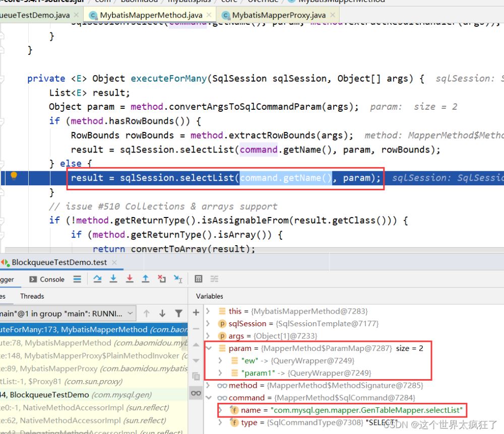Open the Evaluate Expression calculator icon
Screen dimensions: 504x434
pyautogui.click(x=199, y=279)
